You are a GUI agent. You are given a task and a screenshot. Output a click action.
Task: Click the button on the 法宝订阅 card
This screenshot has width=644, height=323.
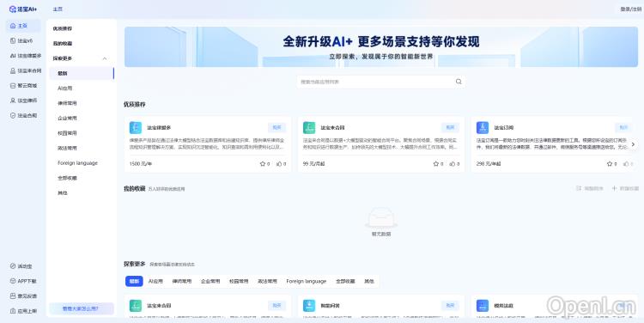pyautogui.click(x=623, y=127)
